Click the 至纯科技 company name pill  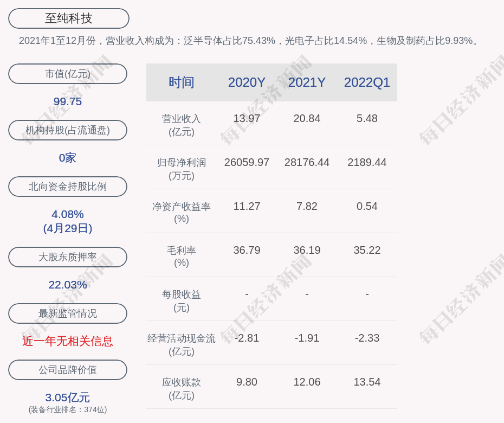tap(68, 18)
